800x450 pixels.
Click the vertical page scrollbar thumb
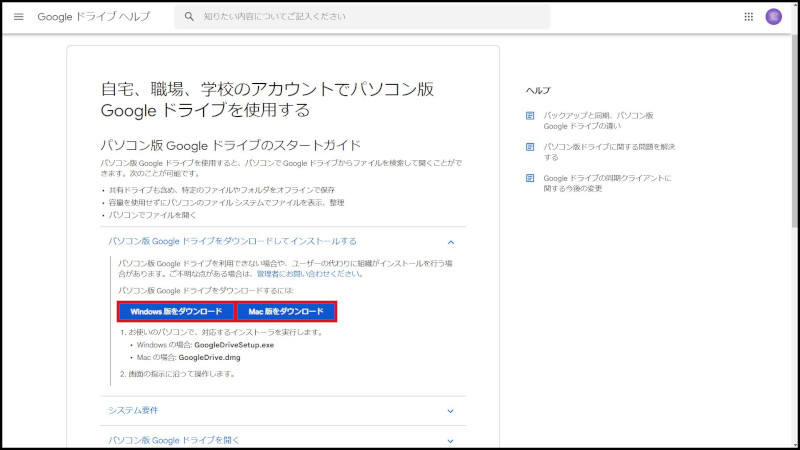pos(793,130)
